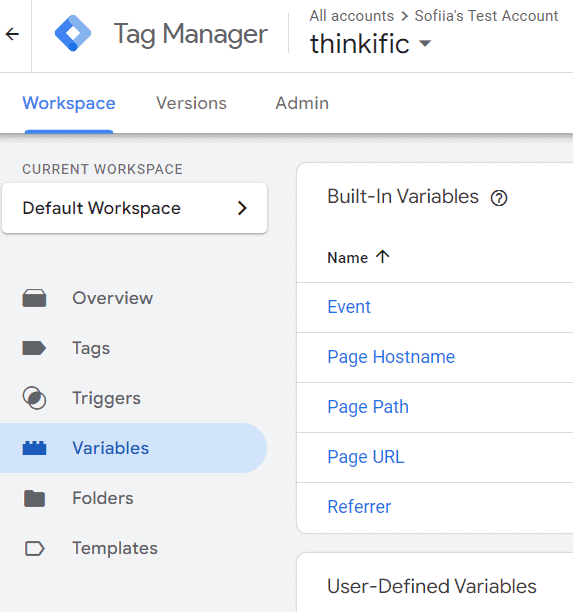Viewport: 573px width, 612px height.
Task: Go to All accounts breadcrumb
Action: click(x=352, y=16)
